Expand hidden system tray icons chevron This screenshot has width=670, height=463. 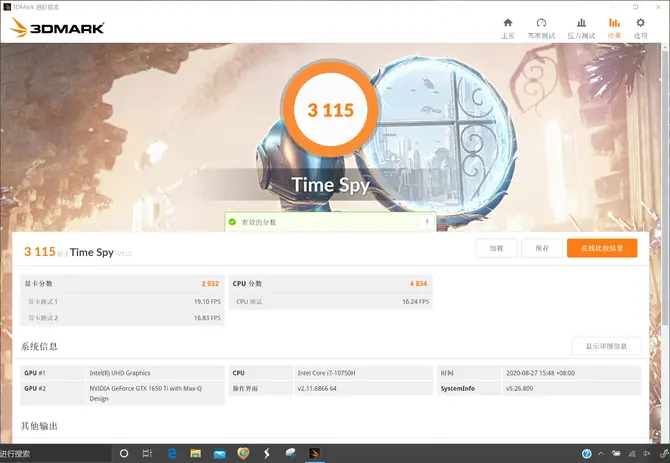[x=601, y=454]
